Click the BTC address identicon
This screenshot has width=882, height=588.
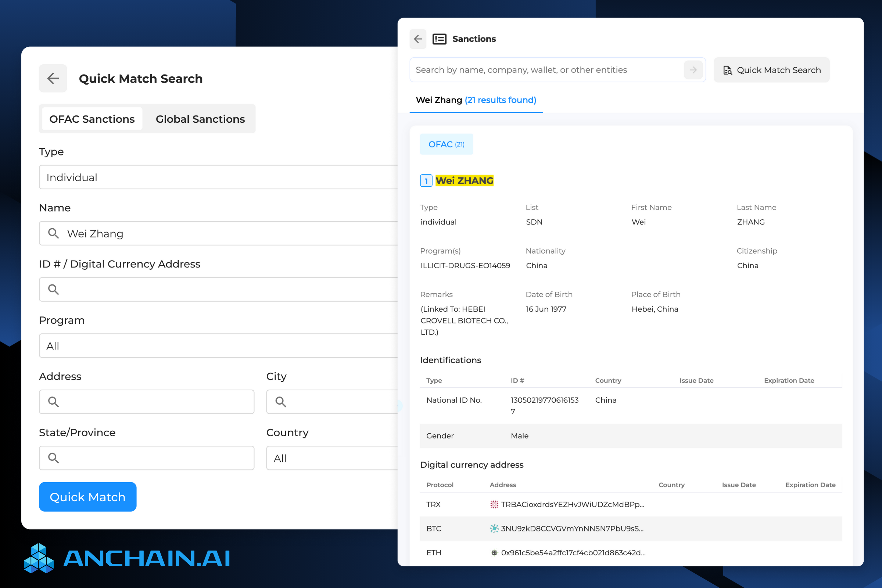(494, 528)
